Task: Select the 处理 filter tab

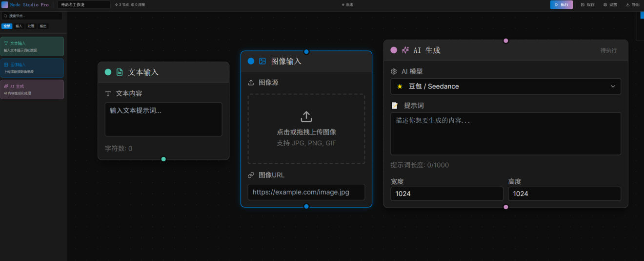Action: pyautogui.click(x=31, y=26)
